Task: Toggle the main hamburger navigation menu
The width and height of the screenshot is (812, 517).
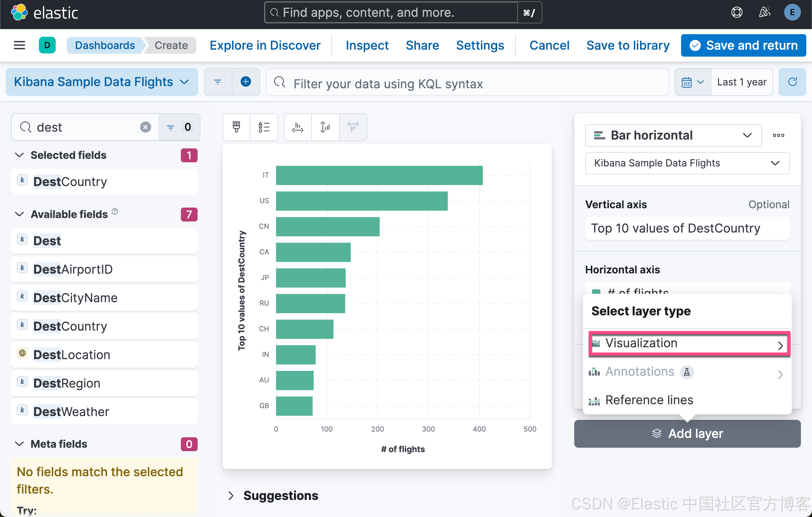Action: coord(19,45)
